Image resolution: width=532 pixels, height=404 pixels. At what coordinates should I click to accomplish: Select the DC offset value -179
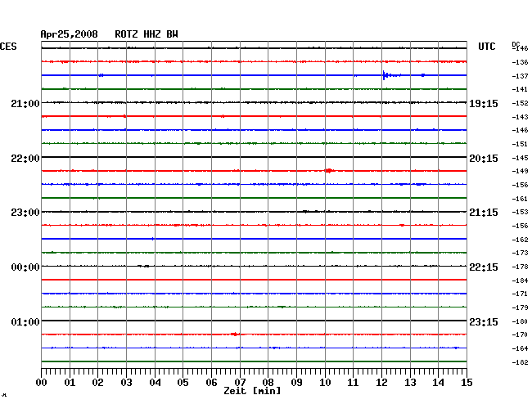pos(520,307)
